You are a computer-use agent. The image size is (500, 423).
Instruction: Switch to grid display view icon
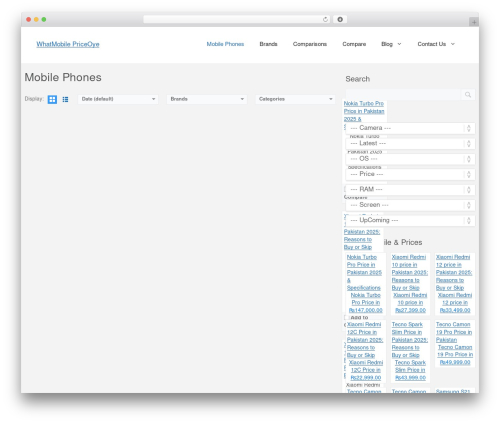(52, 99)
